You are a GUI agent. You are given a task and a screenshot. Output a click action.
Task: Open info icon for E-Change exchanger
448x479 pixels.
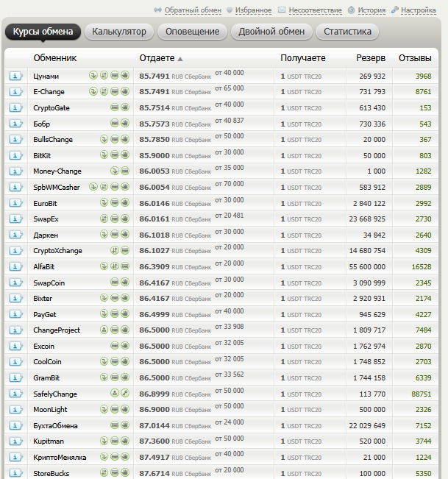[x=15, y=92]
